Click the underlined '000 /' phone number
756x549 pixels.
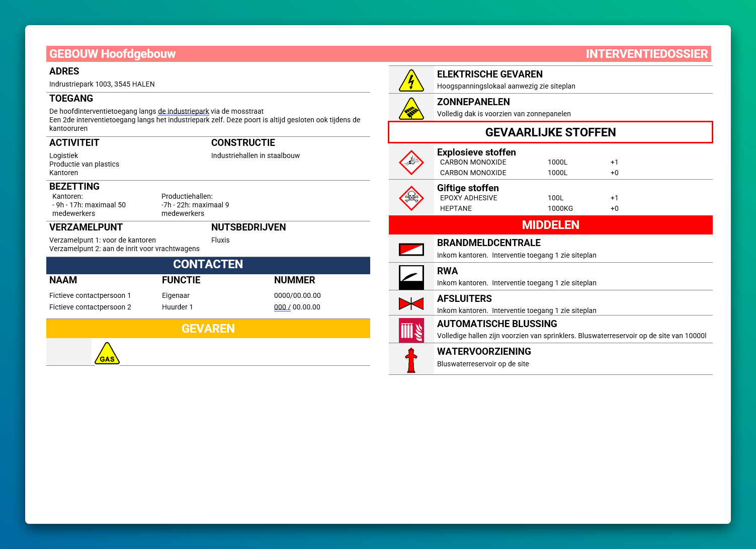[x=282, y=307]
